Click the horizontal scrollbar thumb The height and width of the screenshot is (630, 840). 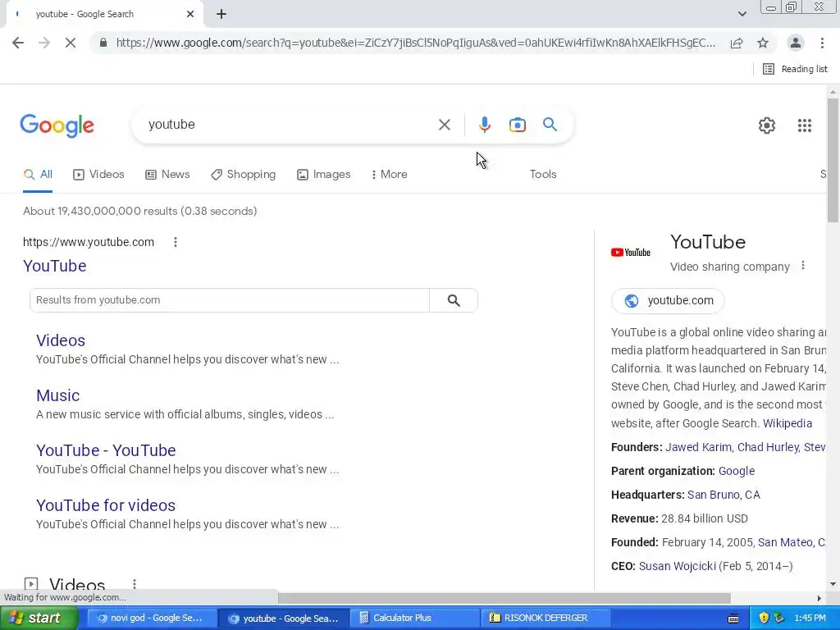pyautogui.click(x=504, y=598)
